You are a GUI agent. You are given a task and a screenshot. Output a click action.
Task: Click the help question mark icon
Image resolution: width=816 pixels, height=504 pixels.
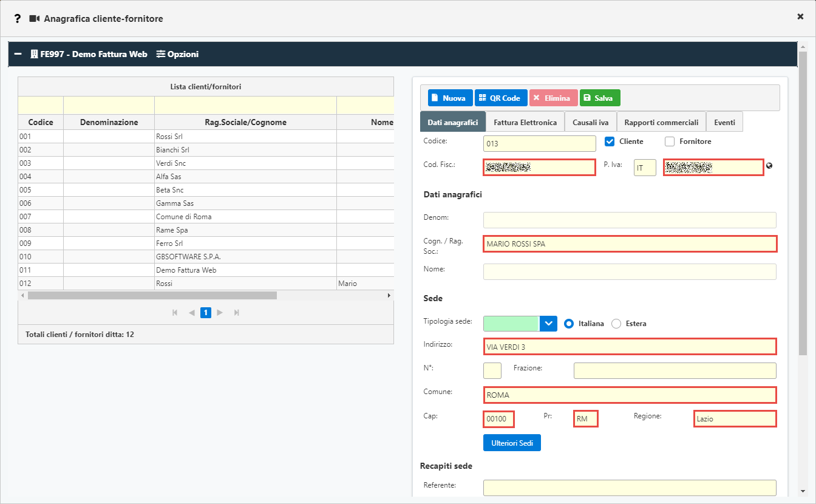tap(18, 19)
